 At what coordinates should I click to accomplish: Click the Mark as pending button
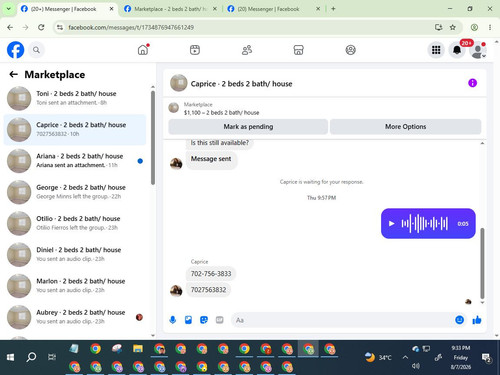click(248, 127)
